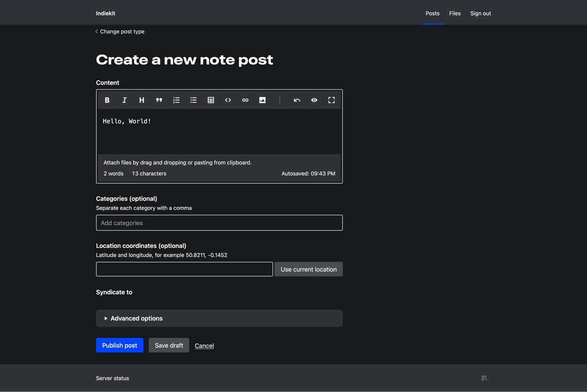Save the post as a draft
Viewport: 587px width, 392px height.
click(x=169, y=345)
